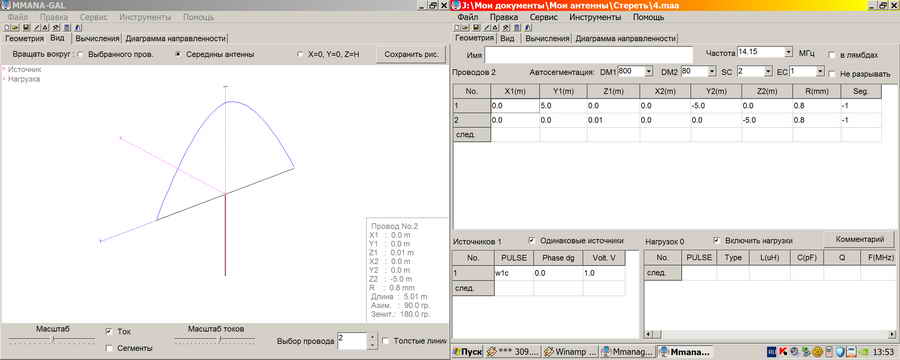Enable the 'Сегменты' checkbox
The width and height of the screenshot is (900, 360).
(x=109, y=348)
